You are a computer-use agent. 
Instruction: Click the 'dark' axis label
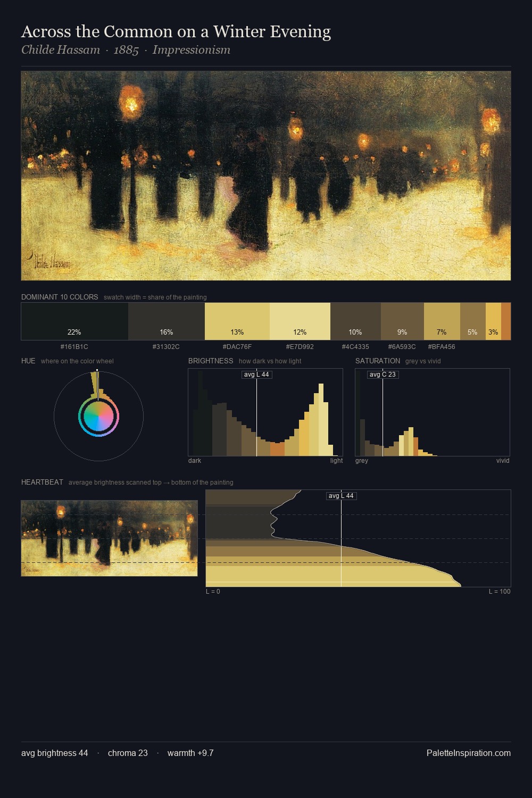click(x=195, y=461)
